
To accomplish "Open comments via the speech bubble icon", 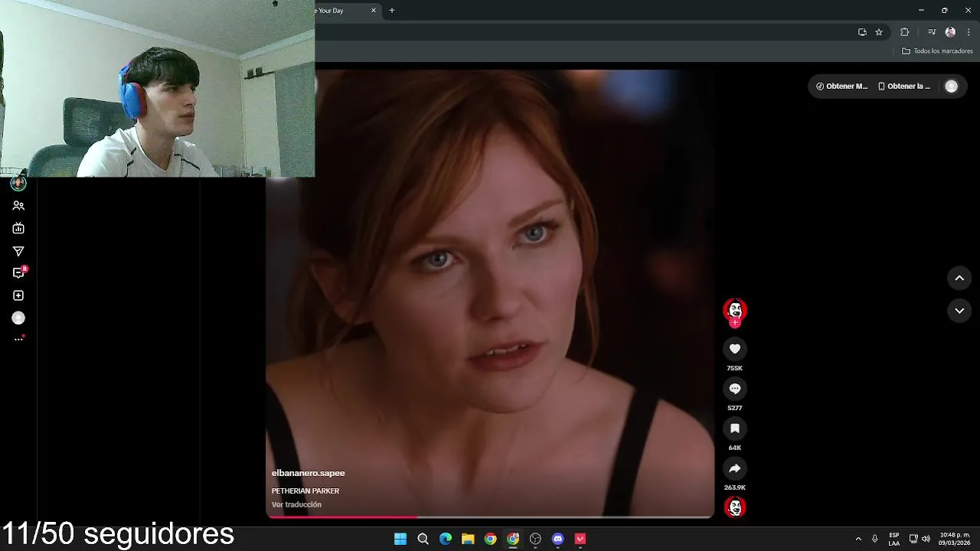I will coord(734,389).
